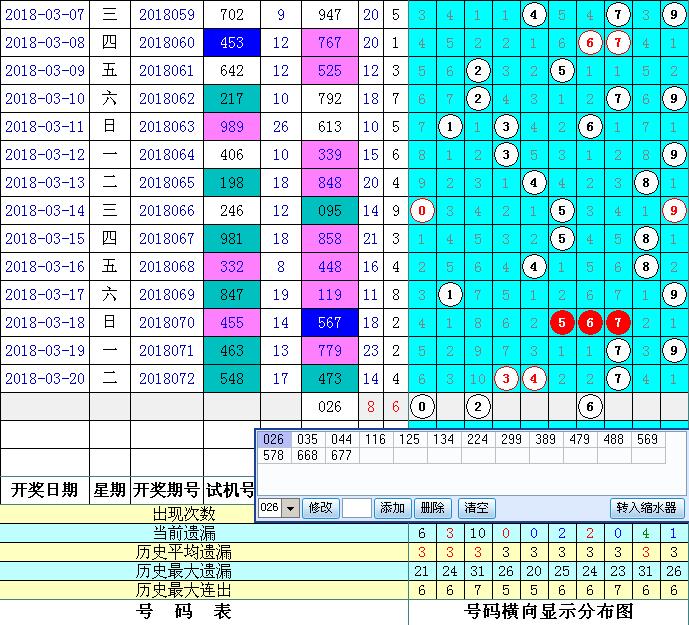Click the empty input field beside 修改

(x=357, y=507)
